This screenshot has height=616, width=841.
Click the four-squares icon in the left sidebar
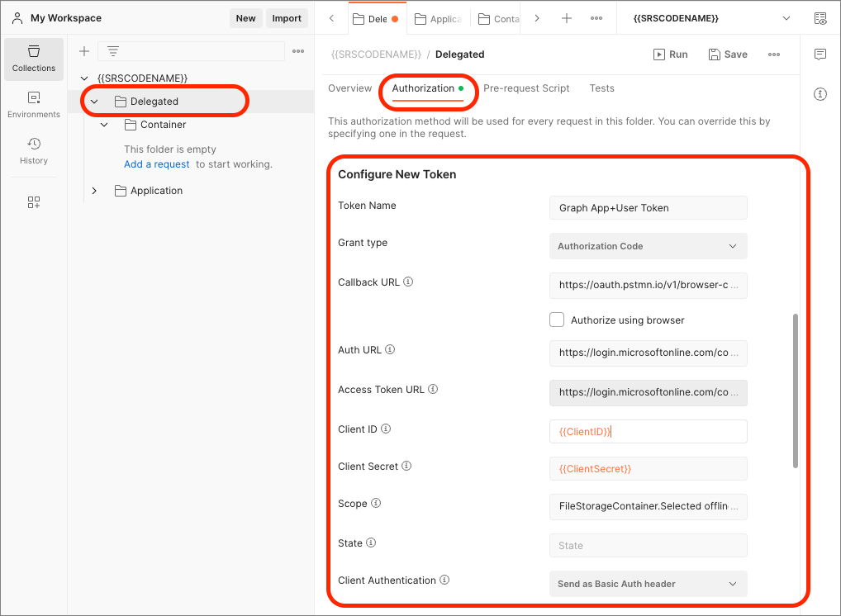33,201
